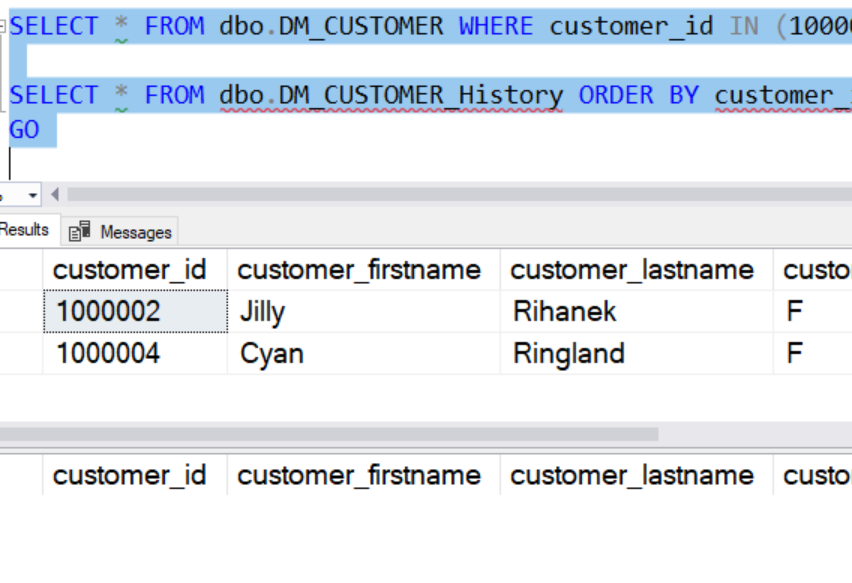Place cursor on the GO statement
This screenshot has width=852, height=583.
click(24, 130)
